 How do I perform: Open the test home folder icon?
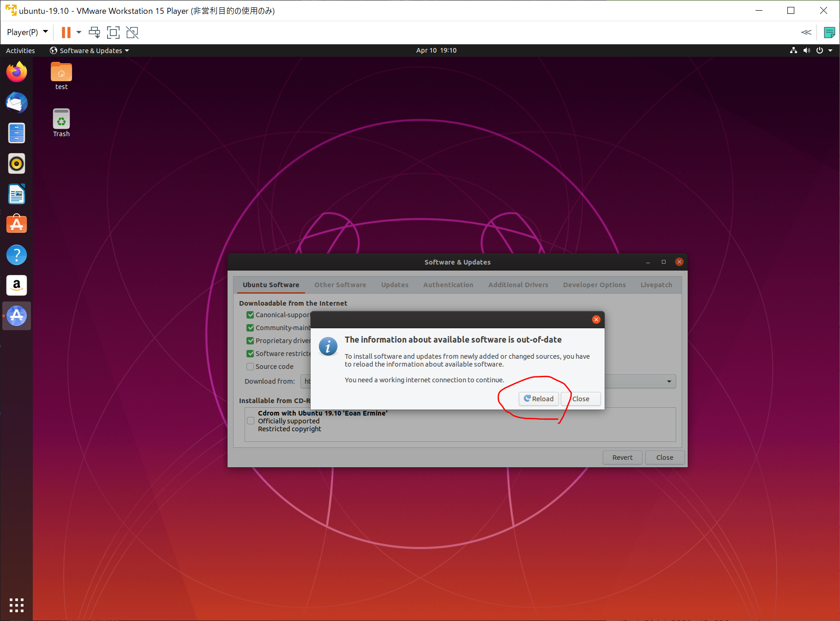61,76
